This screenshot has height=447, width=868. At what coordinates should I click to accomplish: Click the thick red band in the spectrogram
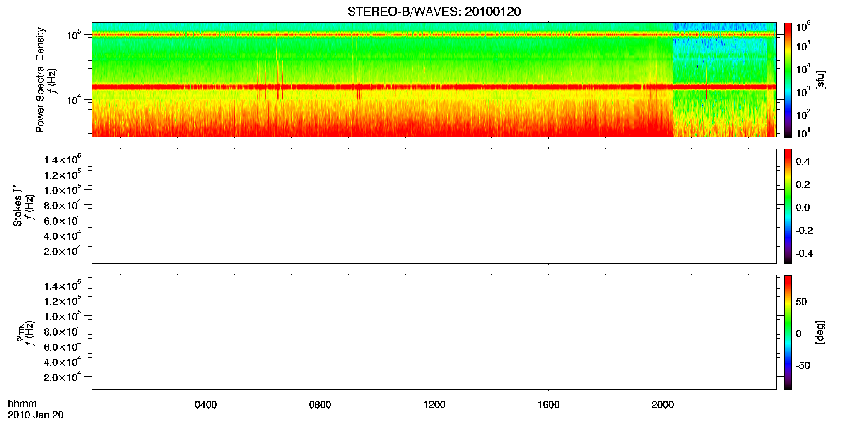(434, 87)
